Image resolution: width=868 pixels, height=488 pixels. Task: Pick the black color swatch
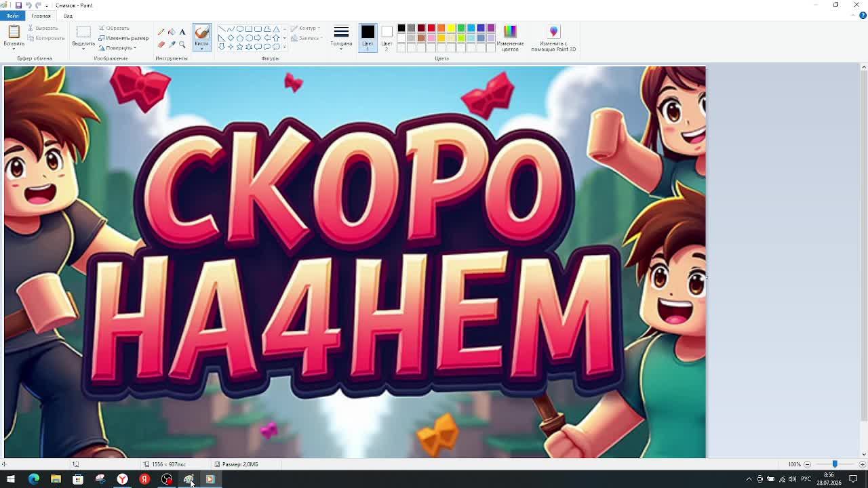point(401,28)
